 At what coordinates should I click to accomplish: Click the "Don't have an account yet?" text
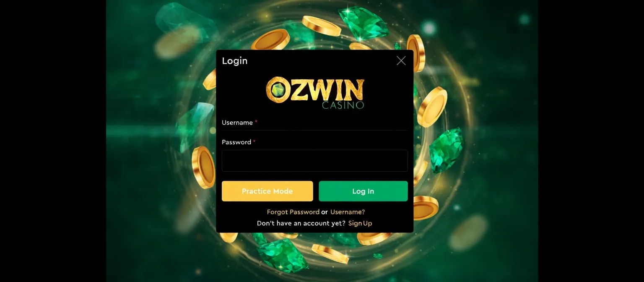(x=301, y=223)
